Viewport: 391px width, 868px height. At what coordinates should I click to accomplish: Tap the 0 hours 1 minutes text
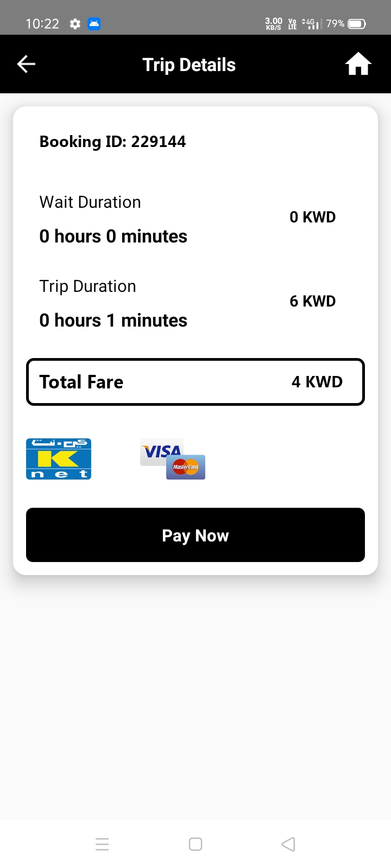113,321
